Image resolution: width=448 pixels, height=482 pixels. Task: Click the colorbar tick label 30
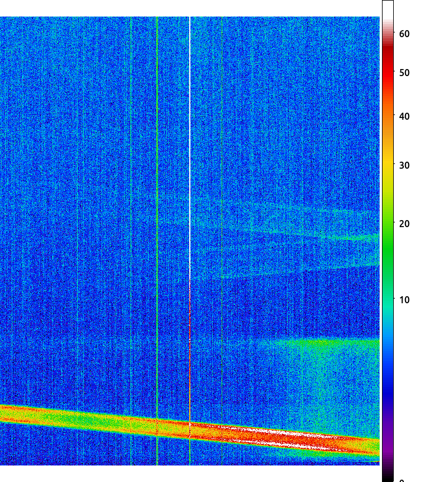click(x=404, y=165)
